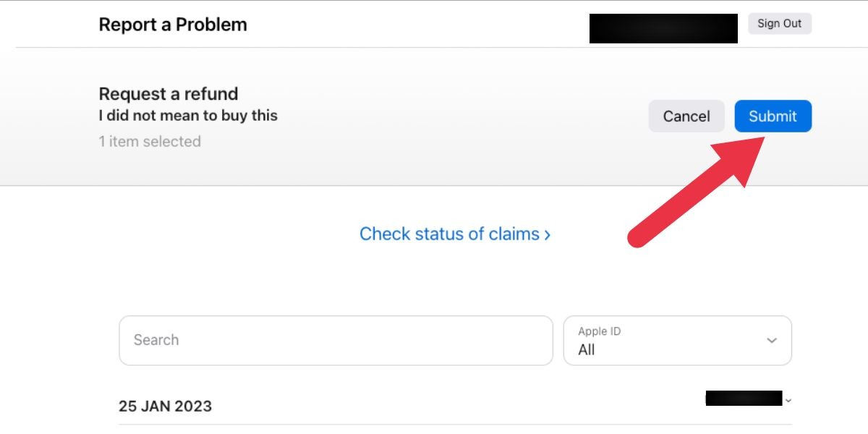Open the Check status of claims link

[x=449, y=234]
